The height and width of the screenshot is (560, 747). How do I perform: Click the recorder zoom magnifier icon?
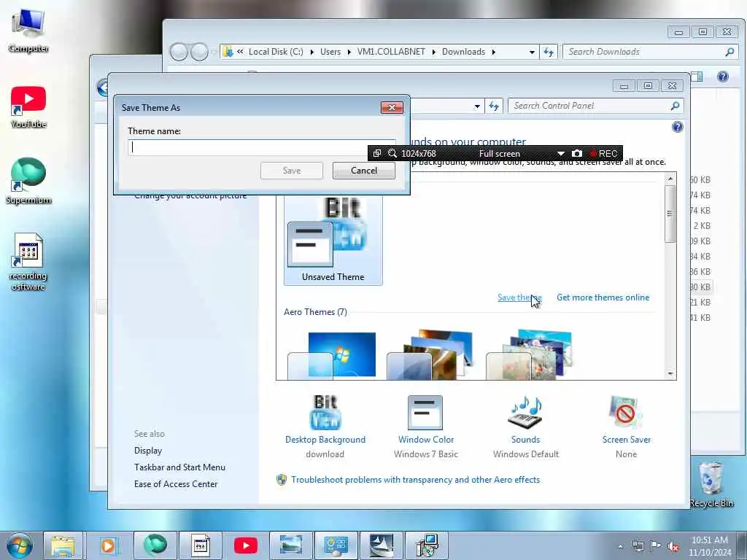click(392, 153)
